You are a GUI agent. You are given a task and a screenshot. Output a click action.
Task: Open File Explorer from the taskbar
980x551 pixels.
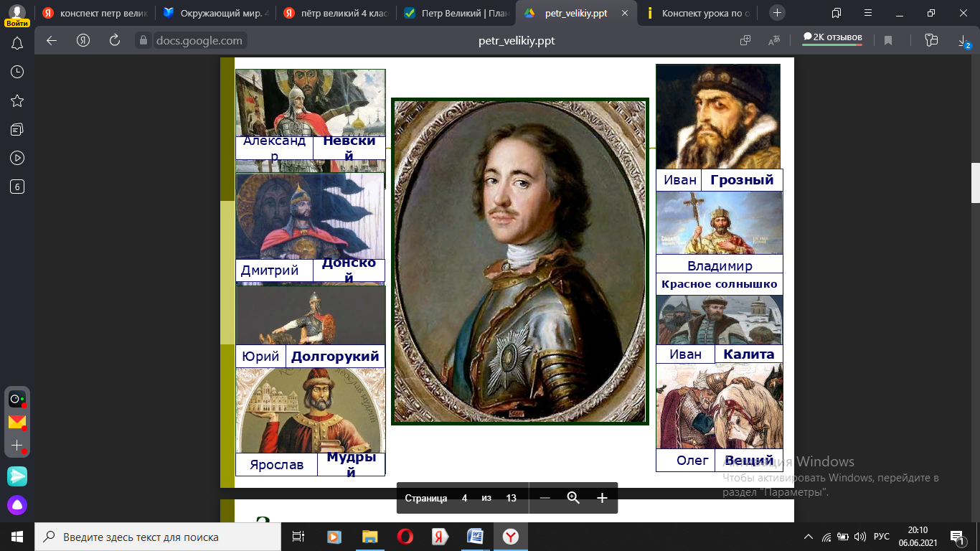(369, 537)
